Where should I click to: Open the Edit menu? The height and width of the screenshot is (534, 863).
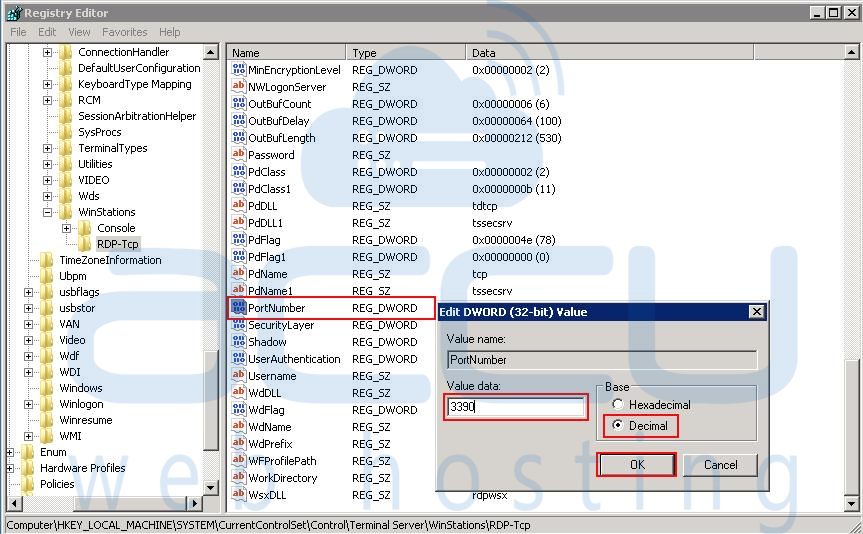pyautogui.click(x=47, y=32)
